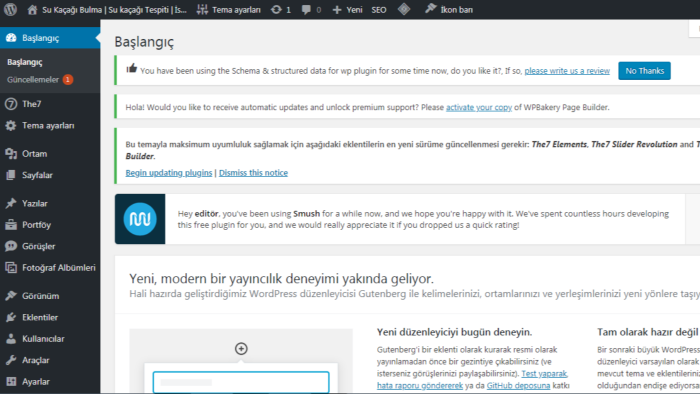Open the Başlangıç submenu item
700x394 pixels.
point(25,62)
